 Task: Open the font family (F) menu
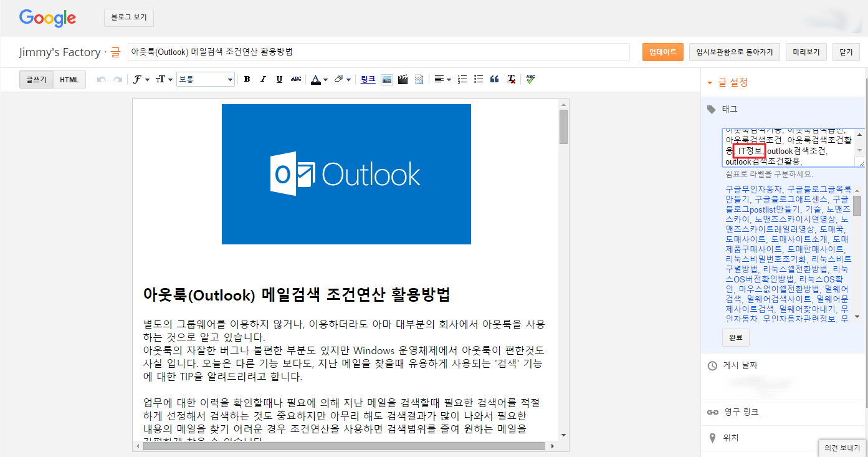[141, 79]
